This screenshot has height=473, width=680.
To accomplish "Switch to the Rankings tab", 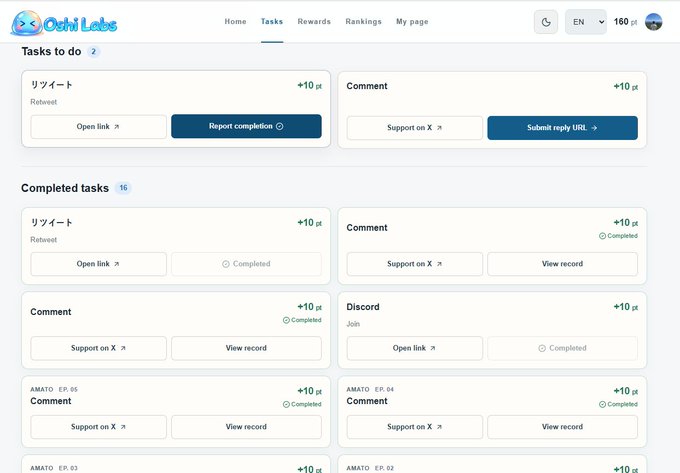I will click(x=363, y=21).
